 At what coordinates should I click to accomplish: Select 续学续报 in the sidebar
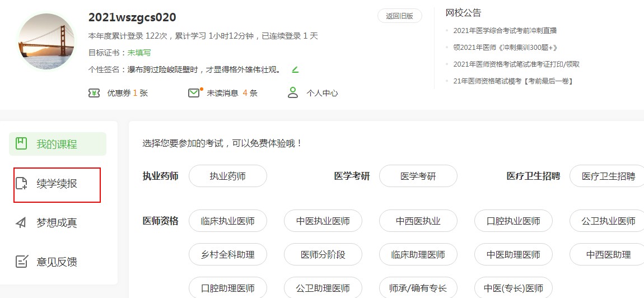[x=57, y=184]
